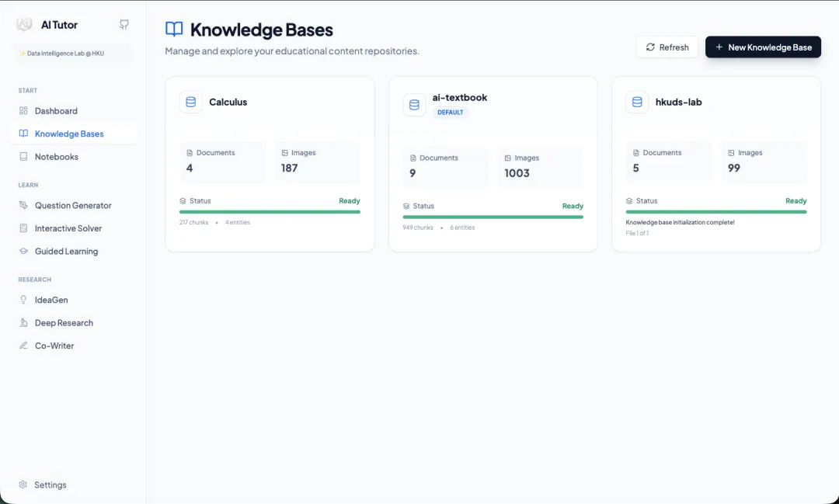
Task: Click the Notebooks icon in sidebar
Action: pos(25,157)
